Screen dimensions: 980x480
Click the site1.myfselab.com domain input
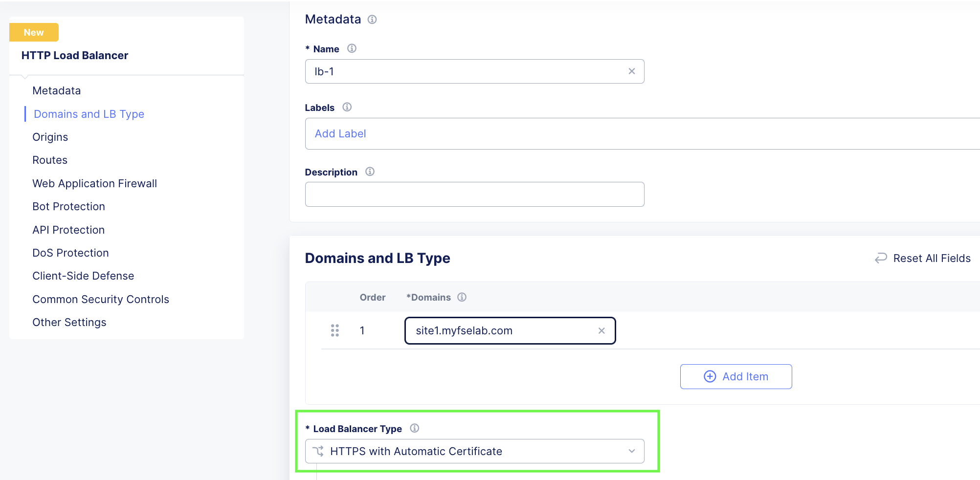[x=510, y=331]
